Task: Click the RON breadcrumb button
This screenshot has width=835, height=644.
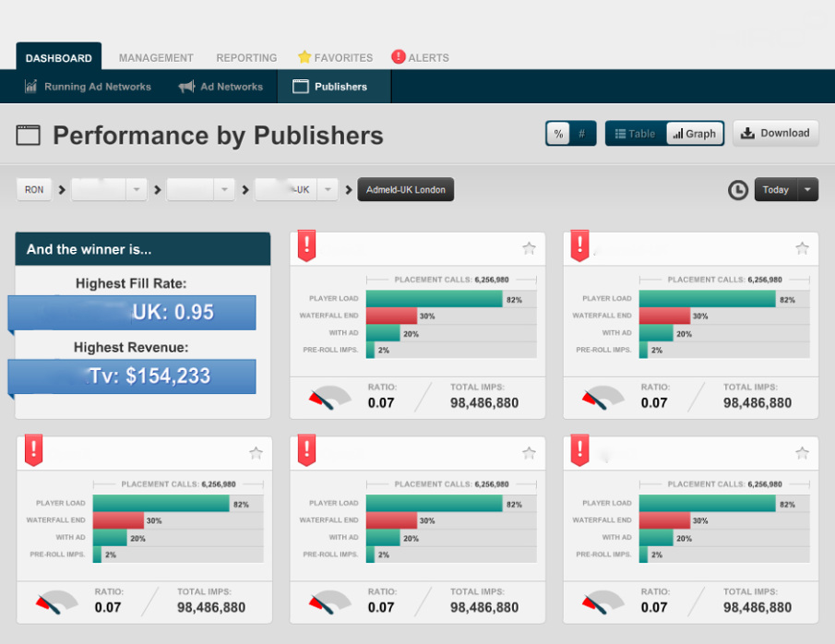Action: click(34, 190)
